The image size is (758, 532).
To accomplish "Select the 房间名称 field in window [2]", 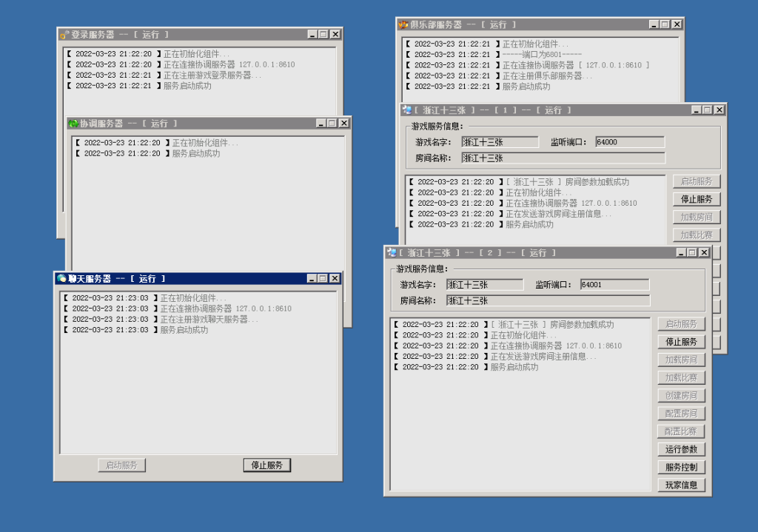I will pyautogui.click(x=548, y=301).
